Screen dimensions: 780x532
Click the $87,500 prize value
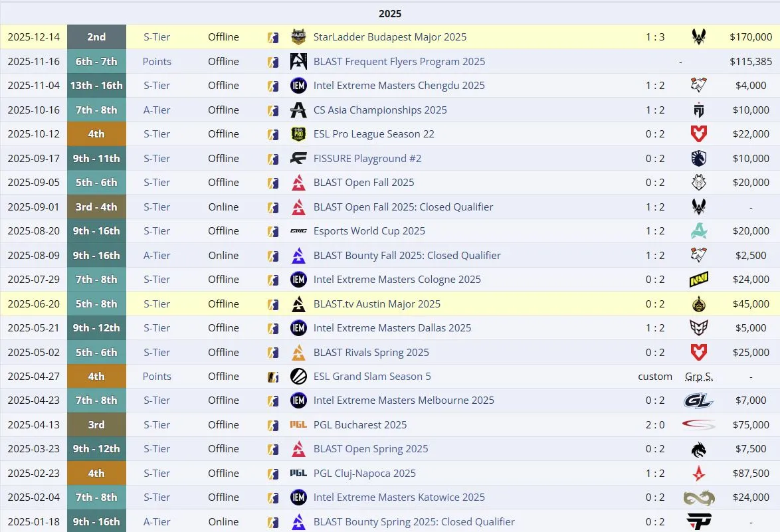(x=751, y=474)
